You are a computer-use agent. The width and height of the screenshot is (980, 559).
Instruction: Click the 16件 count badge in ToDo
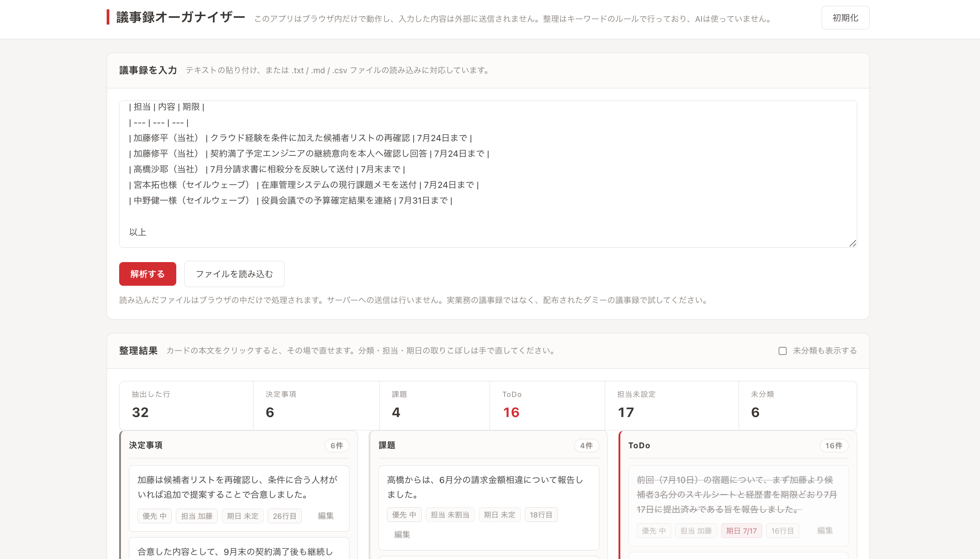(834, 446)
